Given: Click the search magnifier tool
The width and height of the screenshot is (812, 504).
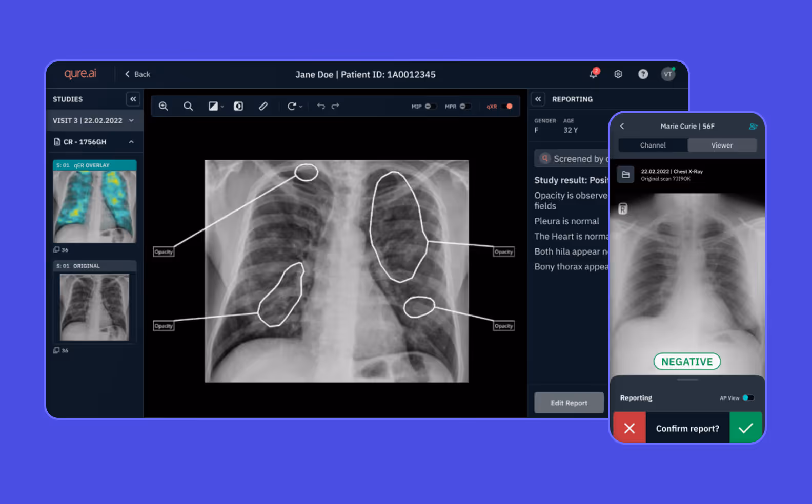Looking at the screenshot, I should click(x=188, y=106).
